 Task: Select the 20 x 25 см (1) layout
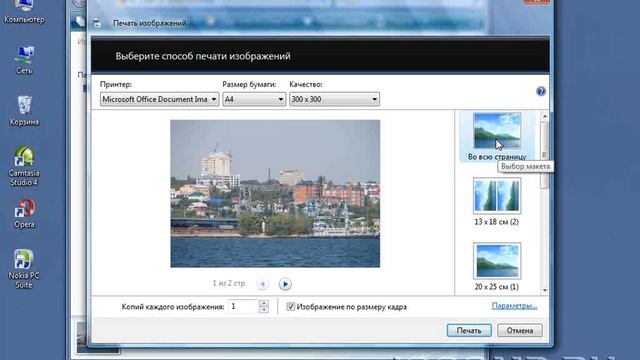tap(497, 267)
